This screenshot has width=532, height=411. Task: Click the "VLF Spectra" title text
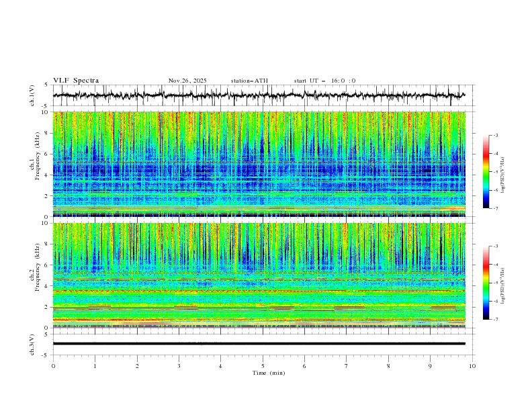click(76, 81)
